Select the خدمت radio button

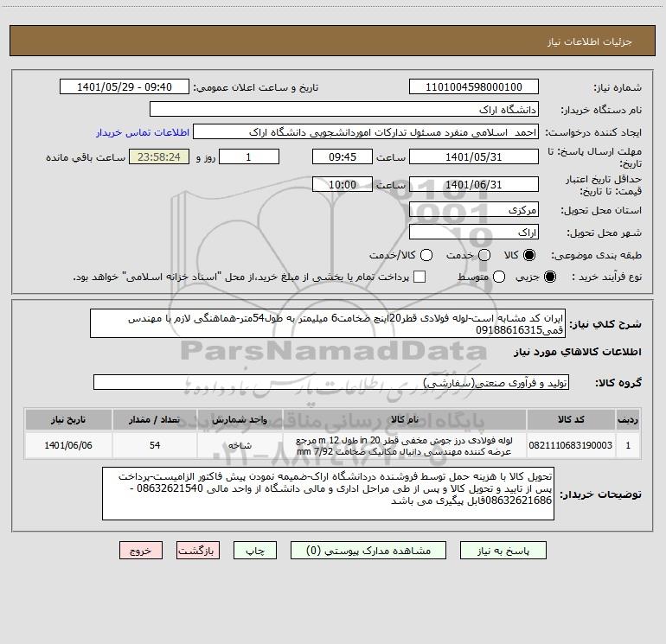pos(484,255)
